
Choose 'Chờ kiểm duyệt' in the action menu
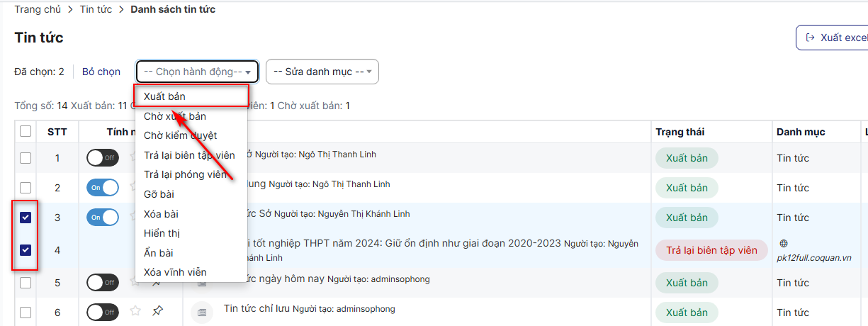coord(180,135)
